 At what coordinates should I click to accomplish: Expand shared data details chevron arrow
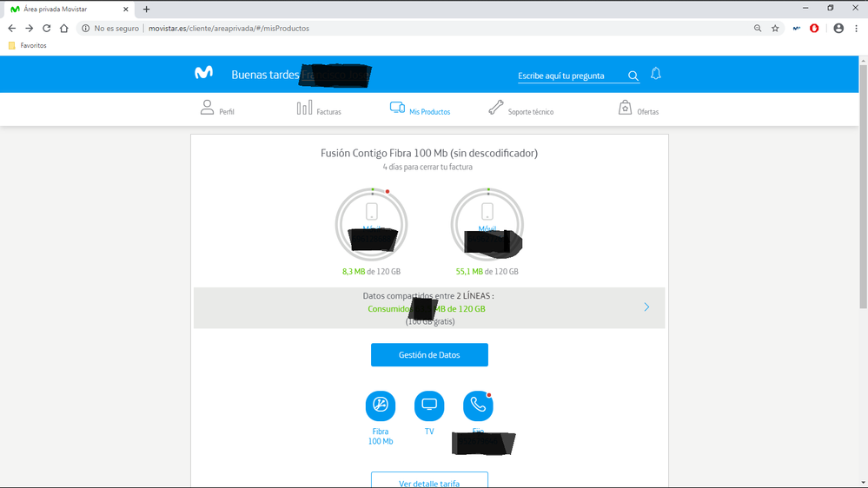point(646,307)
